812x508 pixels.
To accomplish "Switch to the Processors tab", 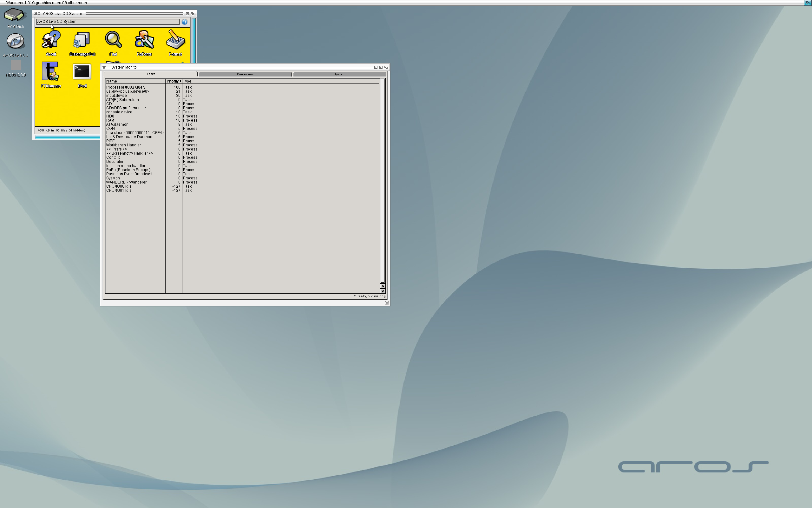I will [245, 74].
